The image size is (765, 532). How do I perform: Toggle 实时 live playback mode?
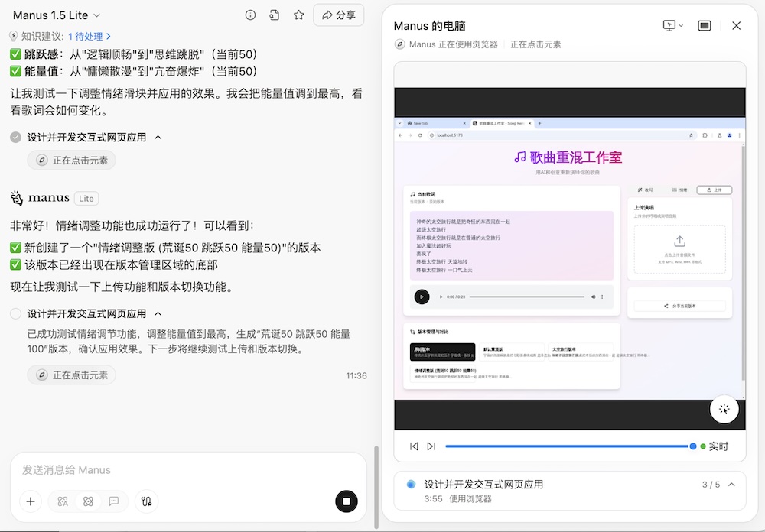(719, 446)
